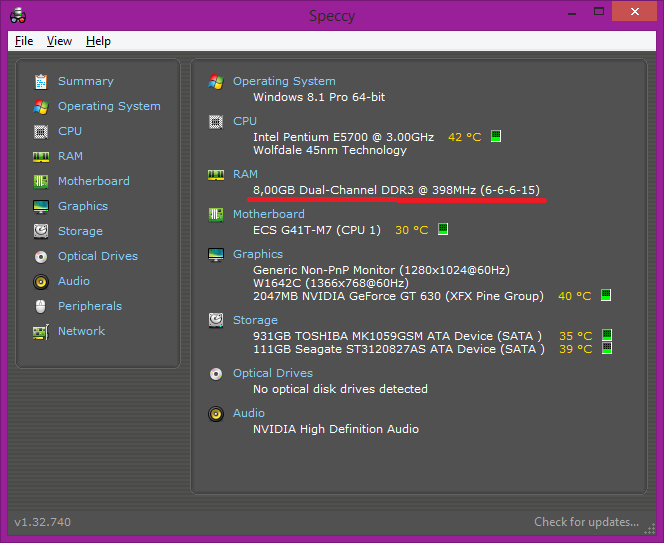Click the Audio speaker icon in sidebar
Screen dimensions: 664x543
point(41,282)
